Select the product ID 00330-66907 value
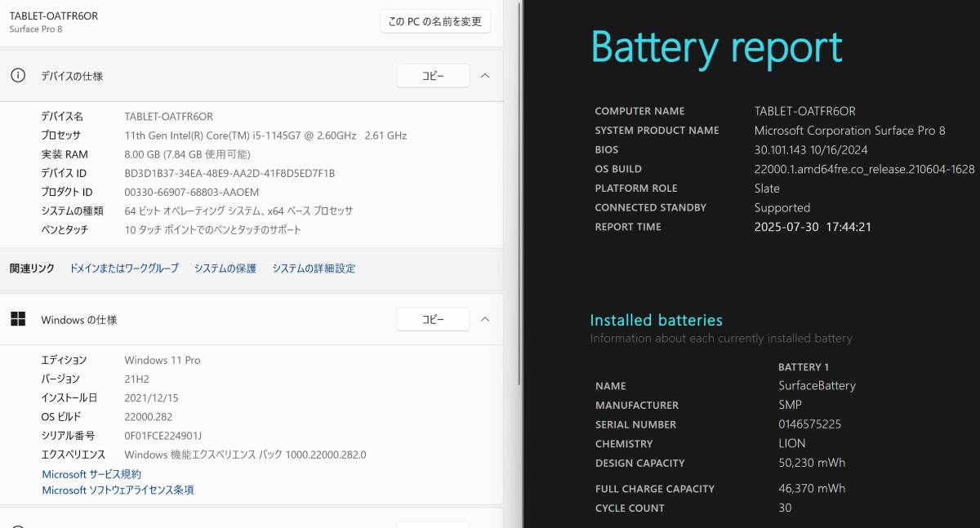 [x=192, y=192]
